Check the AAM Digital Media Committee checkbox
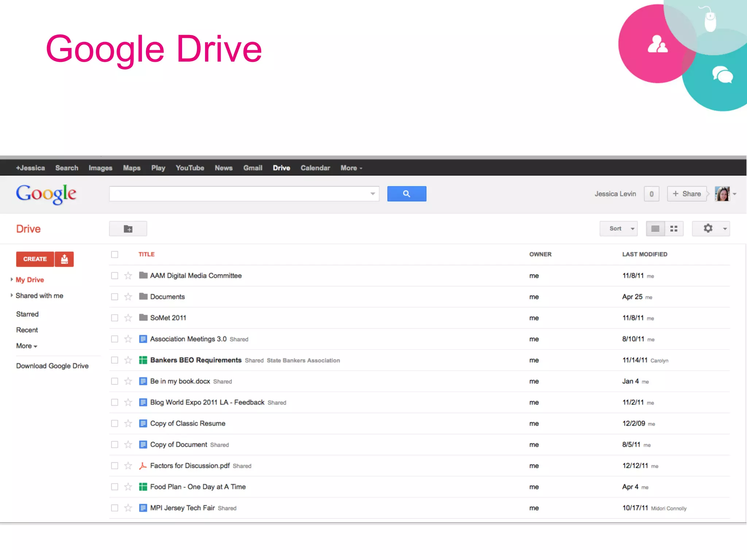The image size is (747, 560). point(115,276)
